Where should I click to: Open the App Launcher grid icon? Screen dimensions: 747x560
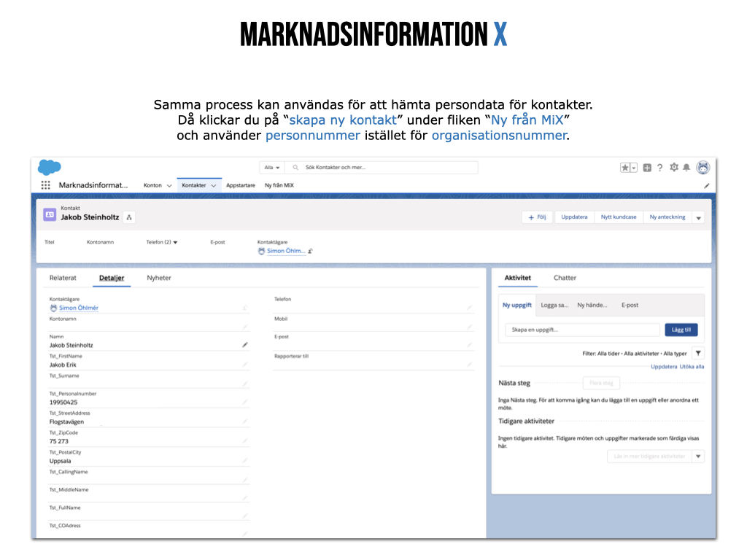pyautogui.click(x=46, y=185)
